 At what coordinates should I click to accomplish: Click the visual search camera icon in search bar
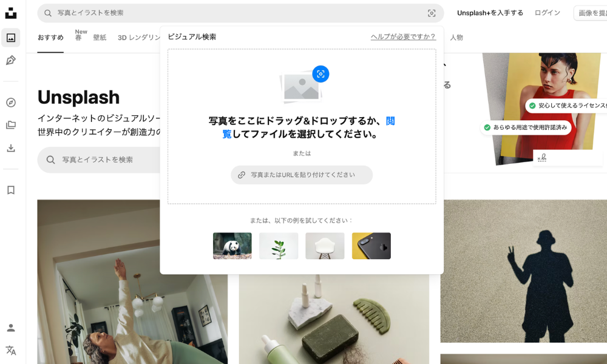(432, 13)
